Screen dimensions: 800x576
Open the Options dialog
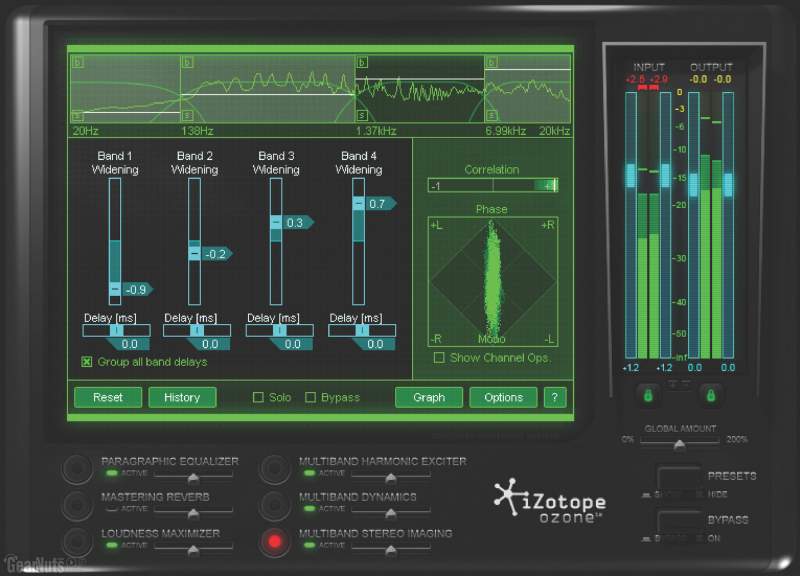tap(503, 397)
